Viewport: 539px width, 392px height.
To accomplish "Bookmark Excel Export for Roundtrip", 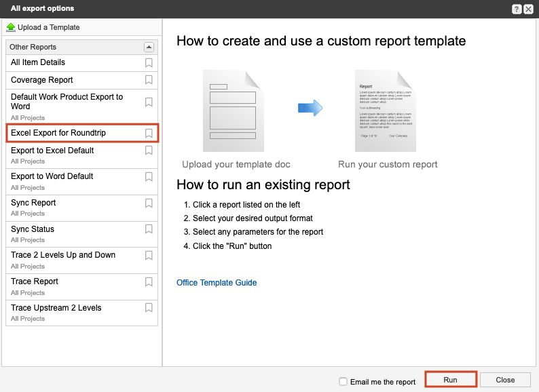I will 149,133.
